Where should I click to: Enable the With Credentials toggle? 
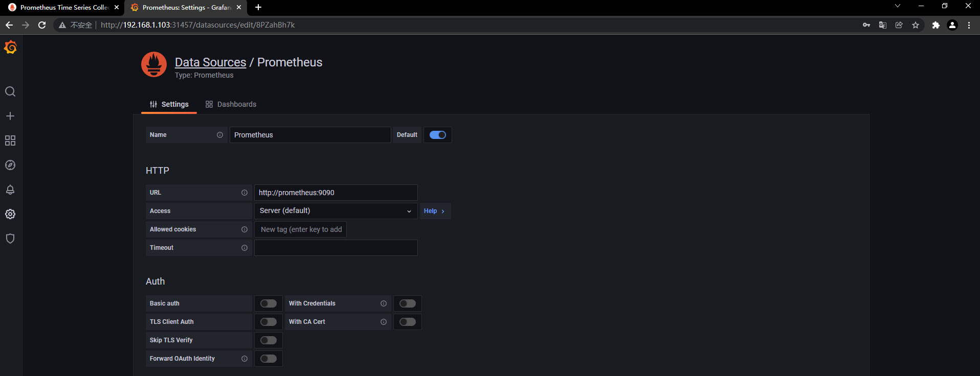(408, 303)
